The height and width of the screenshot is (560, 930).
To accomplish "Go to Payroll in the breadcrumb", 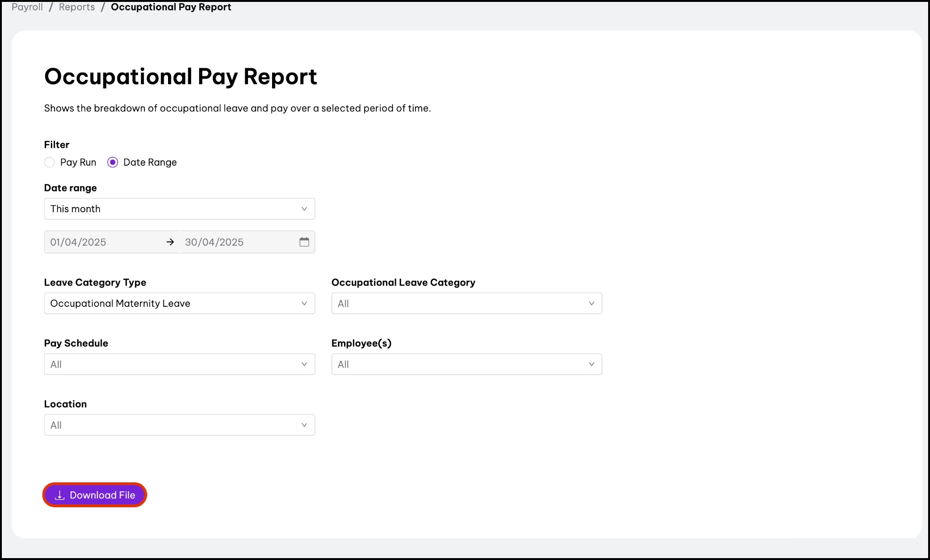I will click(27, 7).
